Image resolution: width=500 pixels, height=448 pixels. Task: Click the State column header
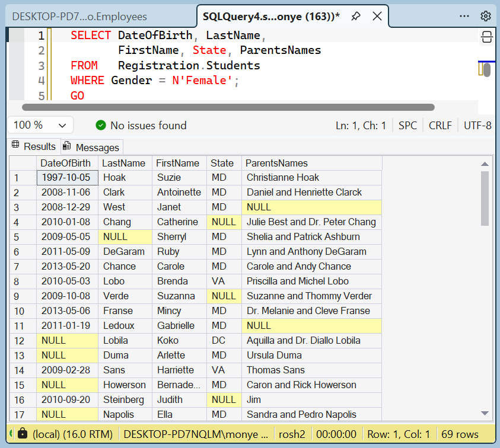pyautogui.click(x=224, y=163)
